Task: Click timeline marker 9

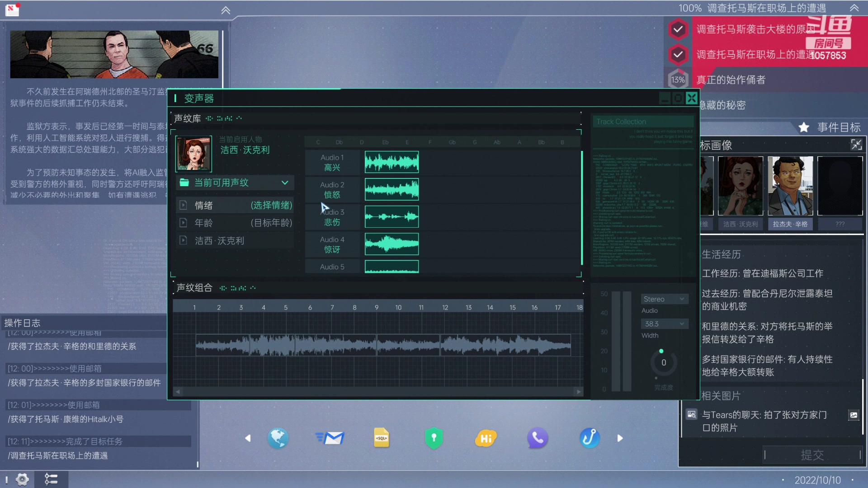Action: 377,307
